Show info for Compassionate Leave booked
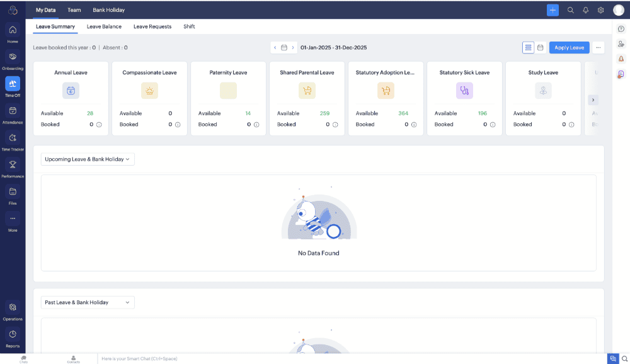630x364 pixels. point(178,125)
